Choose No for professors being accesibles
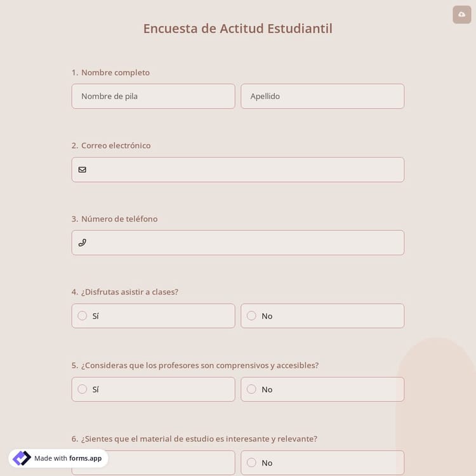The image size is (476, 476). [251, 389]
